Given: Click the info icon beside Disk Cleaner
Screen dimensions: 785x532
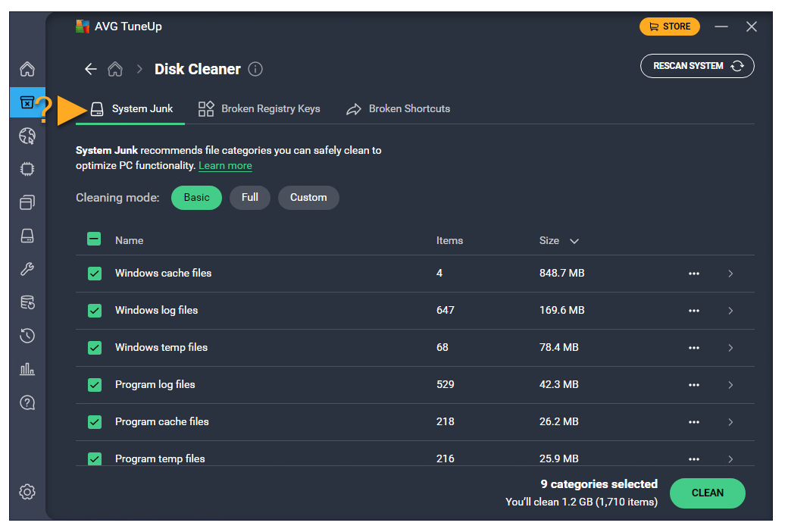Looking at the screenshot, I should coord(255,69).
